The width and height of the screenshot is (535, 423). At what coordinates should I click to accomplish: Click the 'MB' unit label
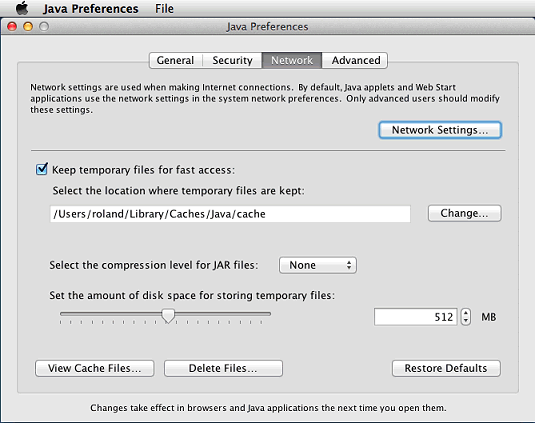point(489,317)
